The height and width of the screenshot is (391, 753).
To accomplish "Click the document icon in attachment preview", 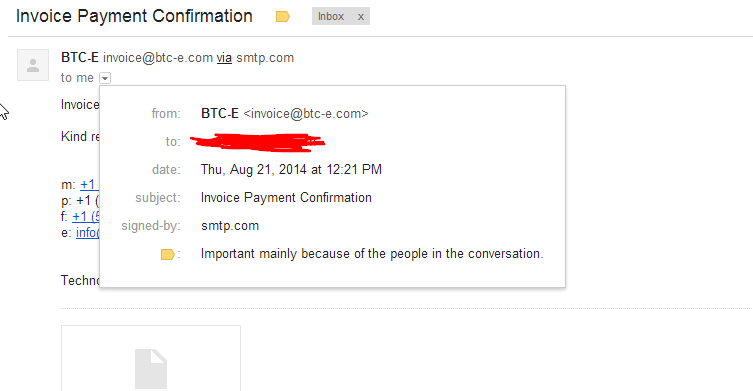I will (151, 369).
